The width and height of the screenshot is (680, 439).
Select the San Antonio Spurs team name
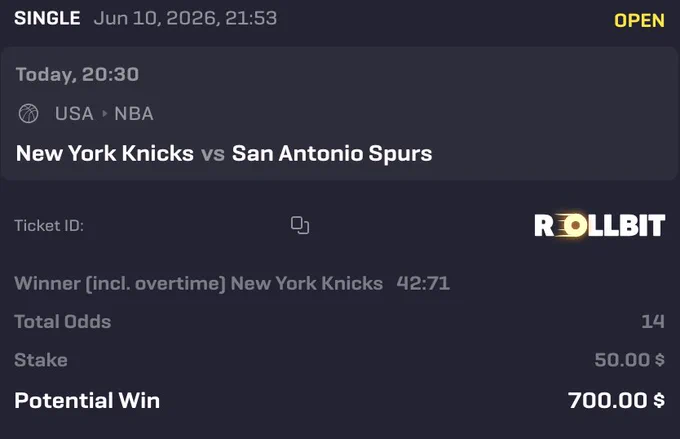[332, 153]
